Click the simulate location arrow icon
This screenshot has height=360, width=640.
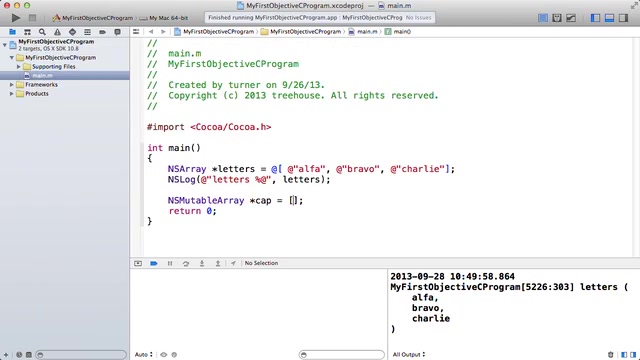coord(233,263)
